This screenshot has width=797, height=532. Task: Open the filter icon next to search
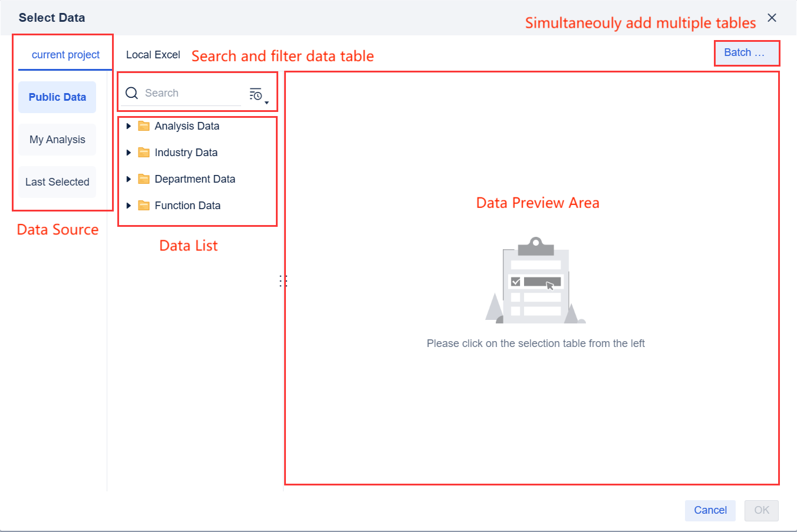tap(256, 93)
